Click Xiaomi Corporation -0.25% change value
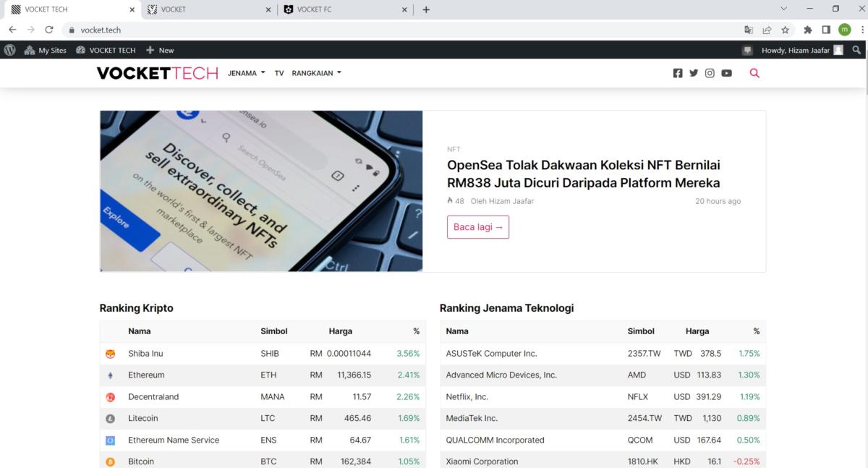This screenshot has width=868, height=468. [x=746, y=461]
